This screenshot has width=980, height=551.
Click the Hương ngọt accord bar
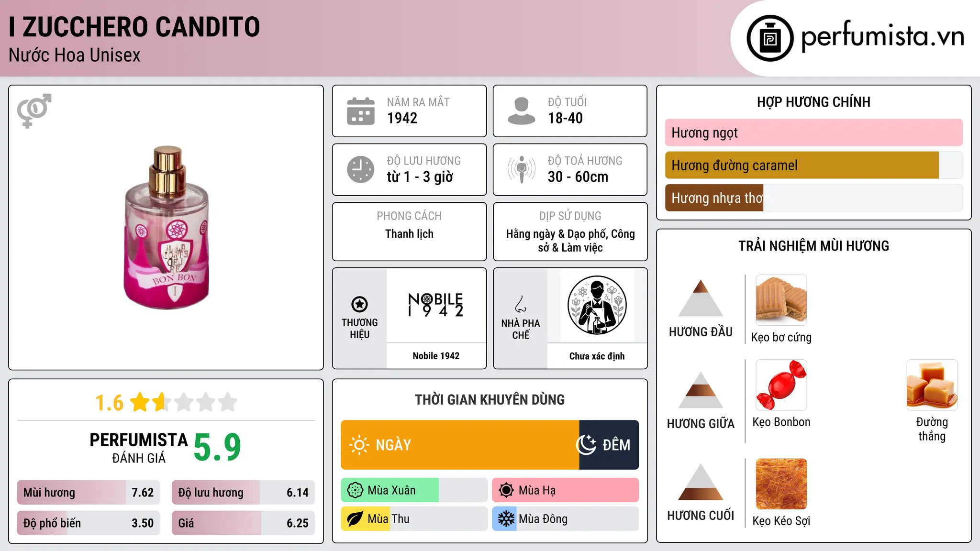813,132
